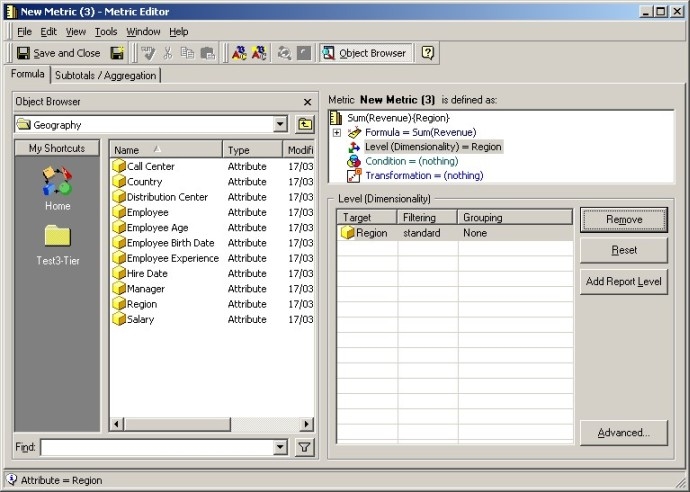
Task: Open the Test3-Tier folder shortcut
Action: pyautogui.click(x=57, y=237)
